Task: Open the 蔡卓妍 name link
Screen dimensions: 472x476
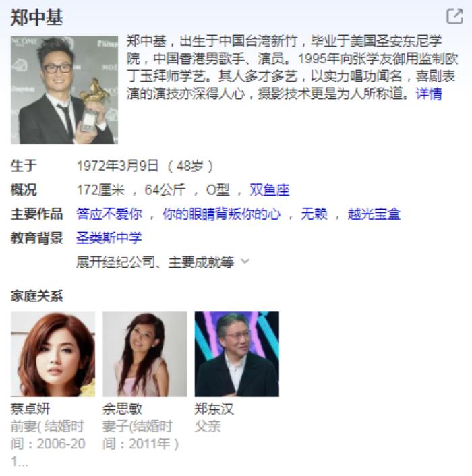Action: 30,409
